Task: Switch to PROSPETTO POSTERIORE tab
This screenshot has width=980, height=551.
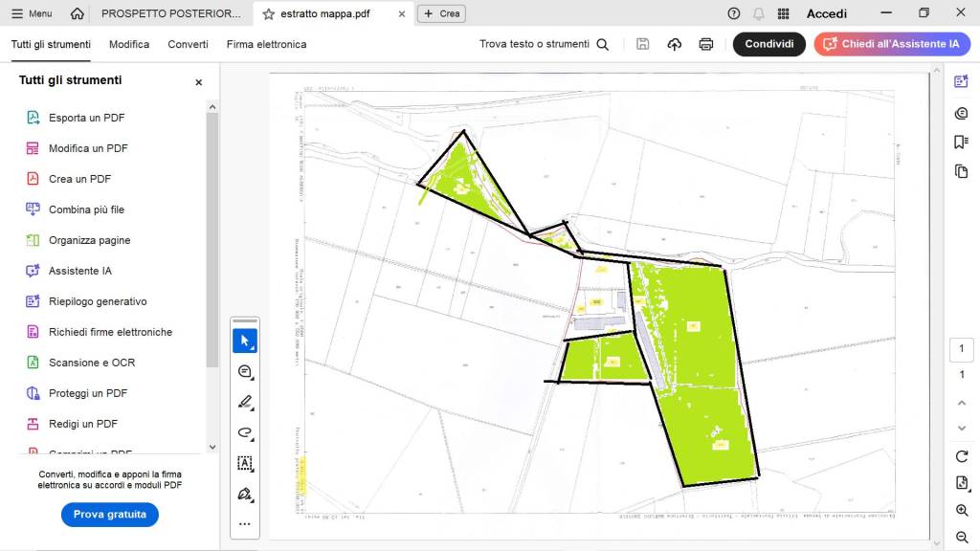Action: coord(170,13)
